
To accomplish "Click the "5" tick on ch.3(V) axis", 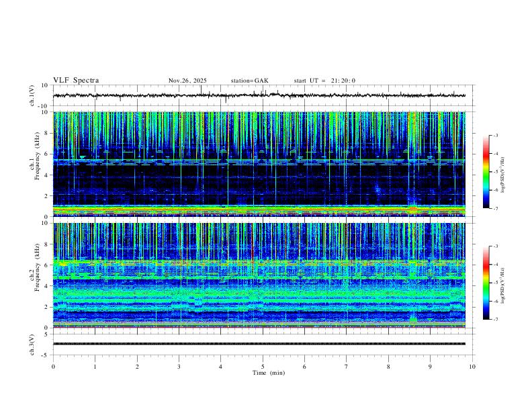I will (x=47, y=334).
